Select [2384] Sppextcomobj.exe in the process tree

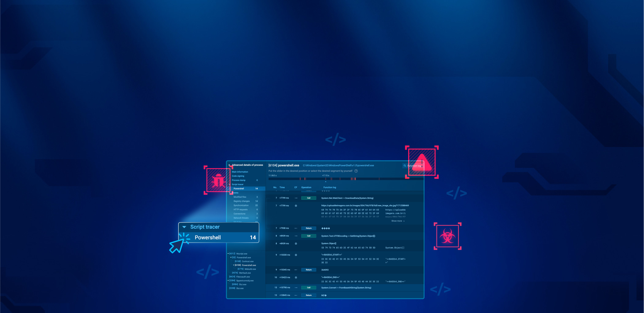pyautogui.click(x=242, y=280)
